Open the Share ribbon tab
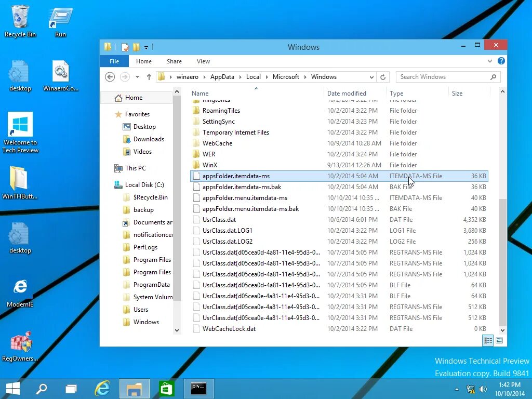Screen dimensions: 532x399 click(174, 61)
